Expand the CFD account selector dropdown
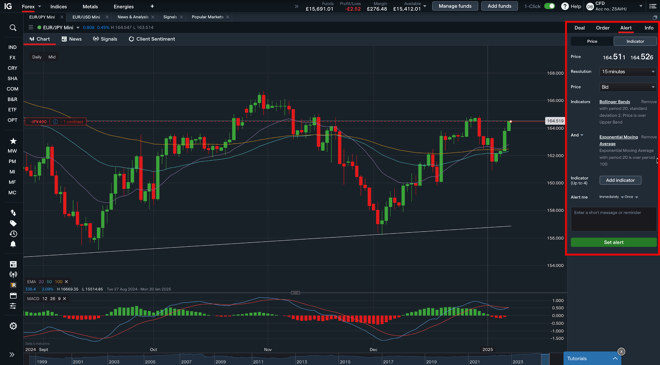Image resolution: width=660 pixels, height=365 pixels. [641, 6]
